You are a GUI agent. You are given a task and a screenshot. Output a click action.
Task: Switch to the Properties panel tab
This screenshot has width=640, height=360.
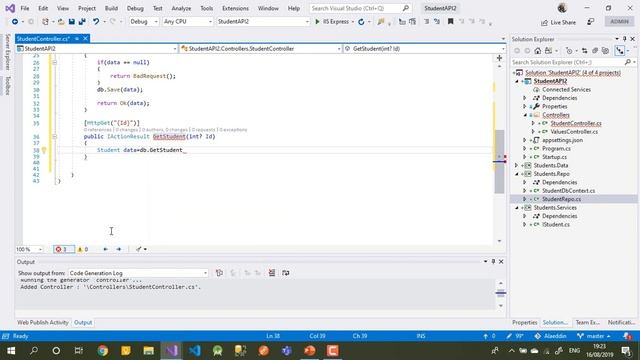[x=524, y=322]
